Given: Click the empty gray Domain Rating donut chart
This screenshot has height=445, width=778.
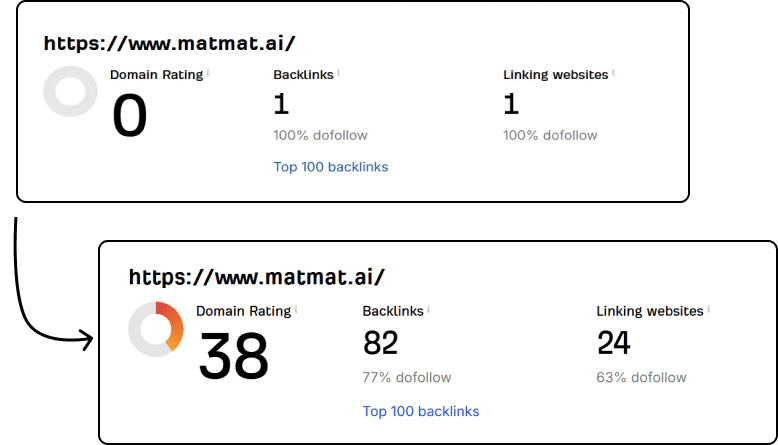Looking at the screenshot, I should pos(70,92).
